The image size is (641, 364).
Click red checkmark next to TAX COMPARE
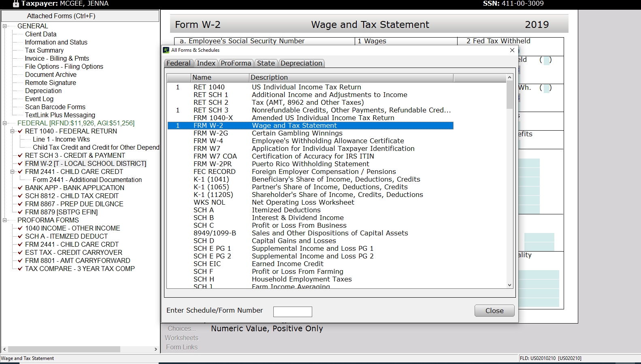(x=20, y=269)
